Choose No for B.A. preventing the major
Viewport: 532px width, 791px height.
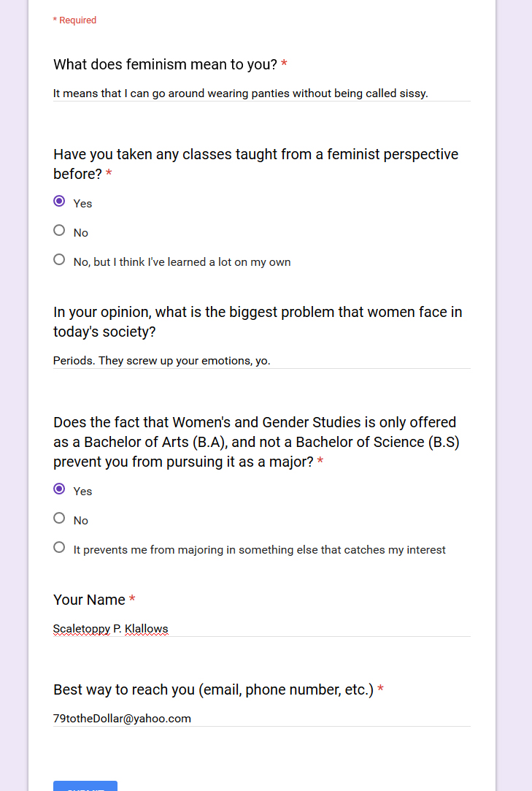pyautogui.click(x=59, y=518)
